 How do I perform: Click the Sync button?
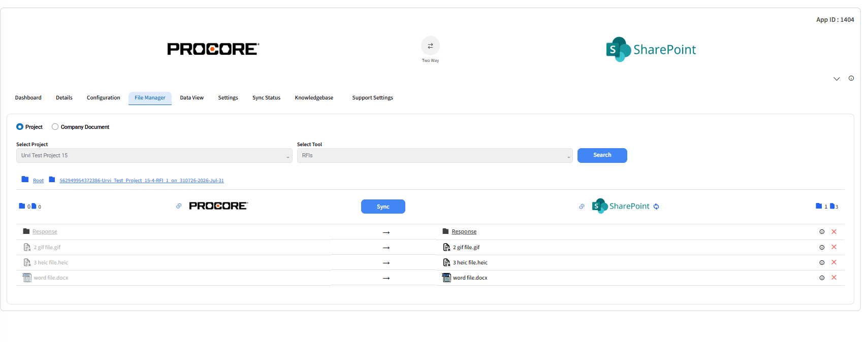tap(383, 207)
